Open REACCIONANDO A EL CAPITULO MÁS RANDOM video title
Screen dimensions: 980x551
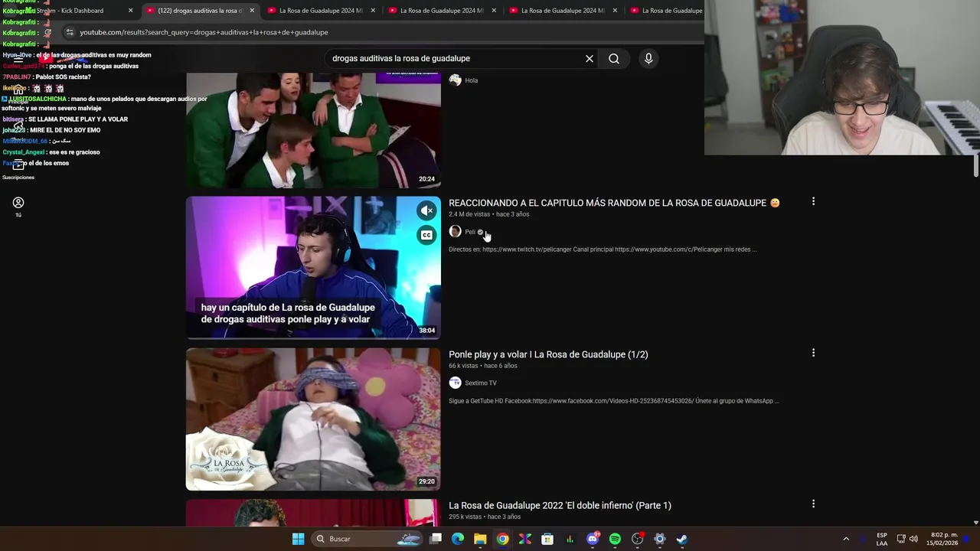click(x=614, y=203)
